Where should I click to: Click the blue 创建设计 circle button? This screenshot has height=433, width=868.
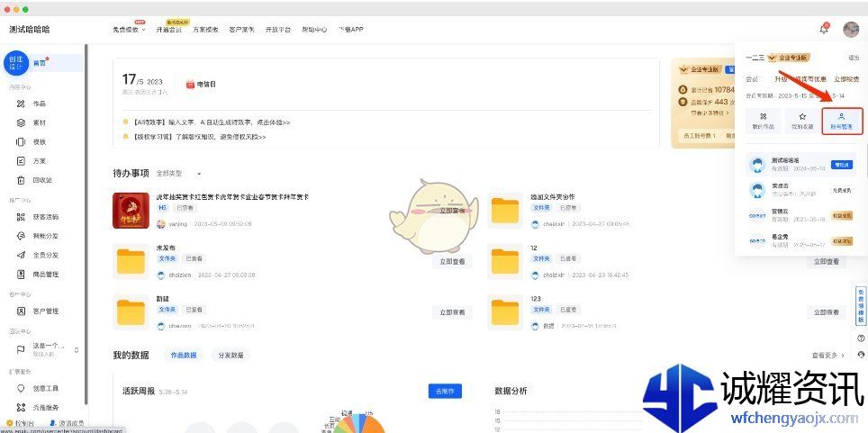16,63
